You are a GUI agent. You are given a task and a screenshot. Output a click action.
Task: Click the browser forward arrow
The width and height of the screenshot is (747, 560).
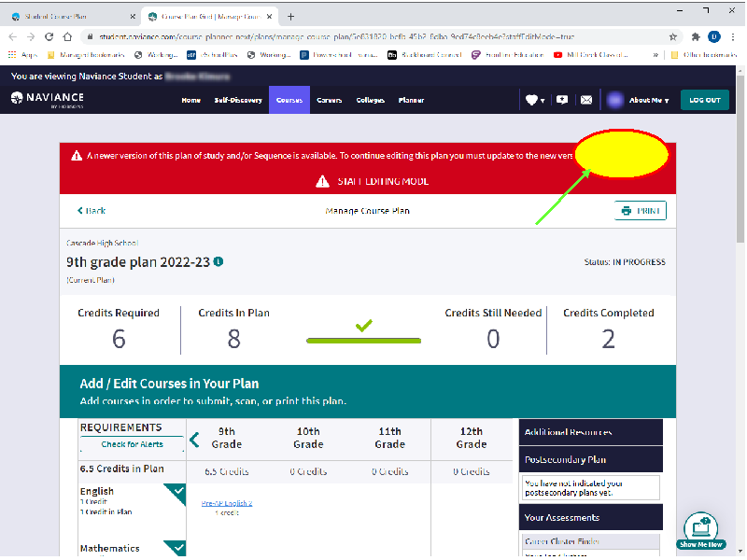click(31, 36)
